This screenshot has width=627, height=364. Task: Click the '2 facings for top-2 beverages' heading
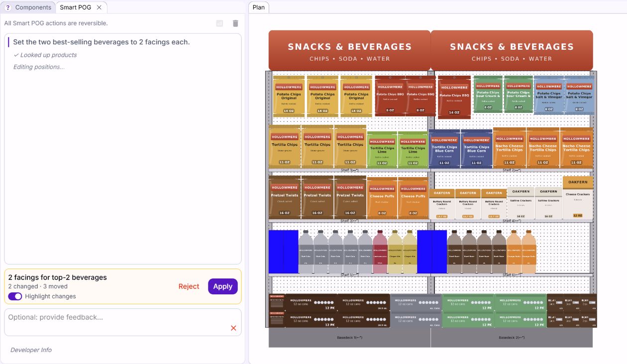pos(58,277)
